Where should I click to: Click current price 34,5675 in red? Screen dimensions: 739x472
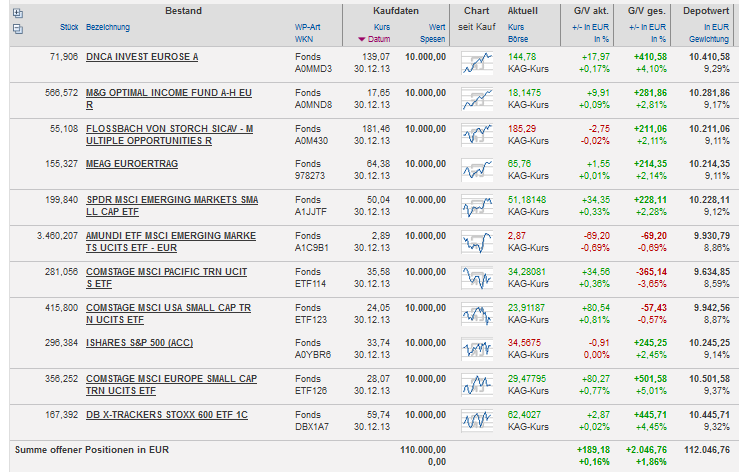click(524, 343)
